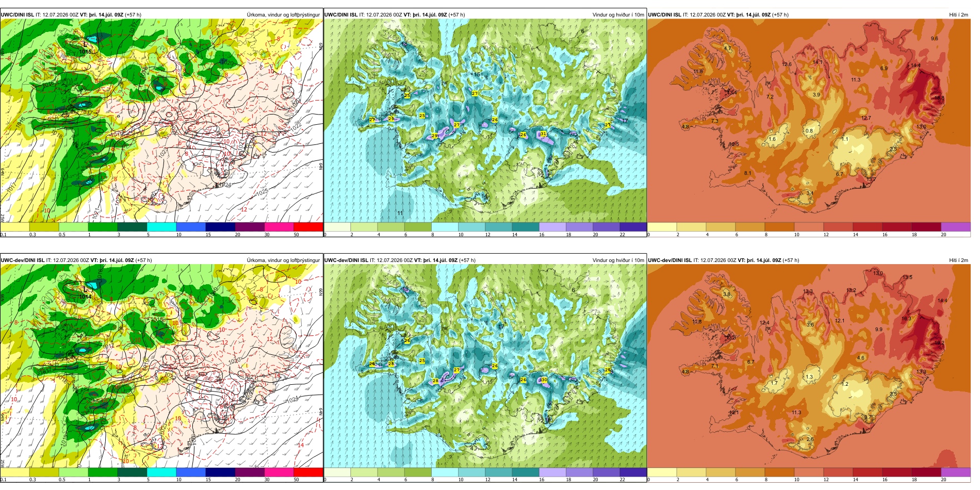
Task: Click the '2.6' temperature value on UWC-dev map
Action: pos(810,439)
